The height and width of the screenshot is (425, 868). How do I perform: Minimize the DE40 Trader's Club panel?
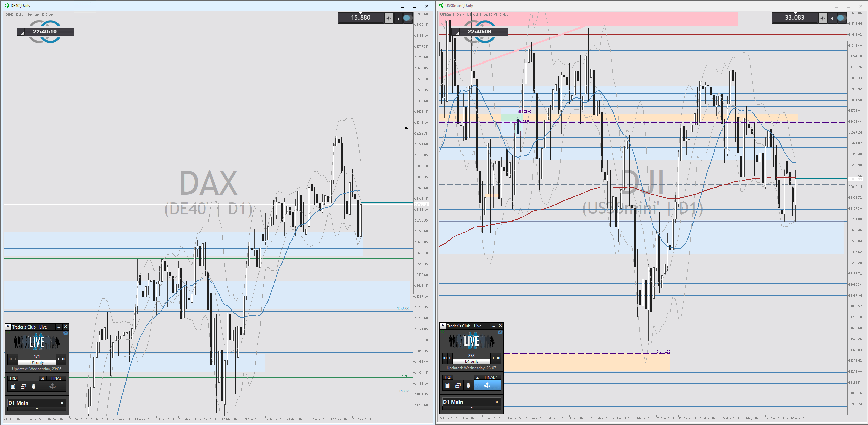coord(59,327)
